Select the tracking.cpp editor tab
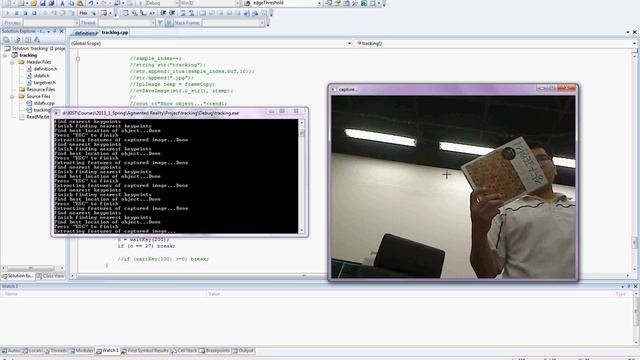 tap(115, 32)
